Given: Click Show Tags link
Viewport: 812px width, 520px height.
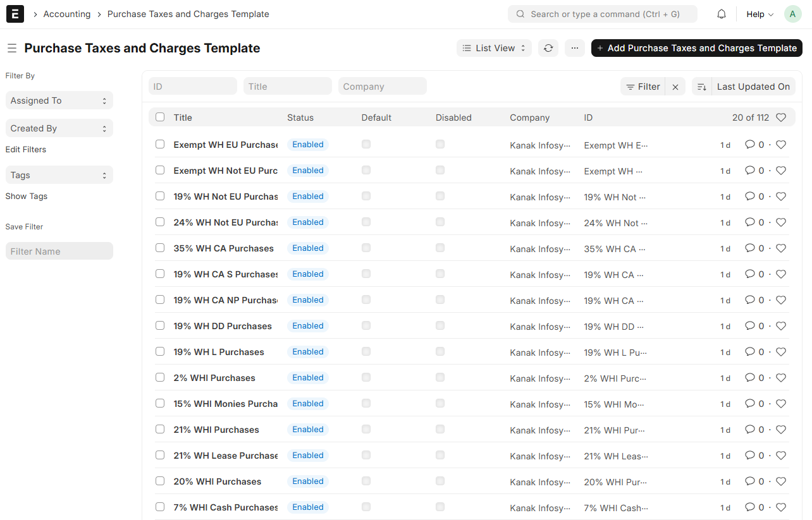Looking at the screenshot, I should (x=27, y=197).
